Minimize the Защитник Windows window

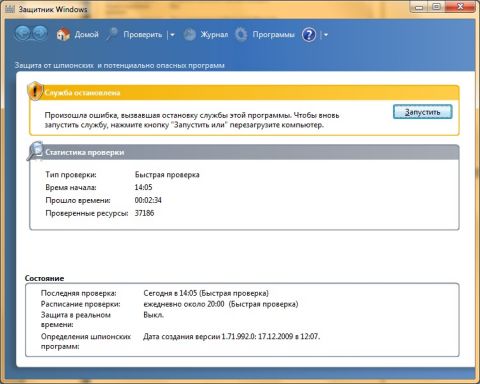point(419,7)
